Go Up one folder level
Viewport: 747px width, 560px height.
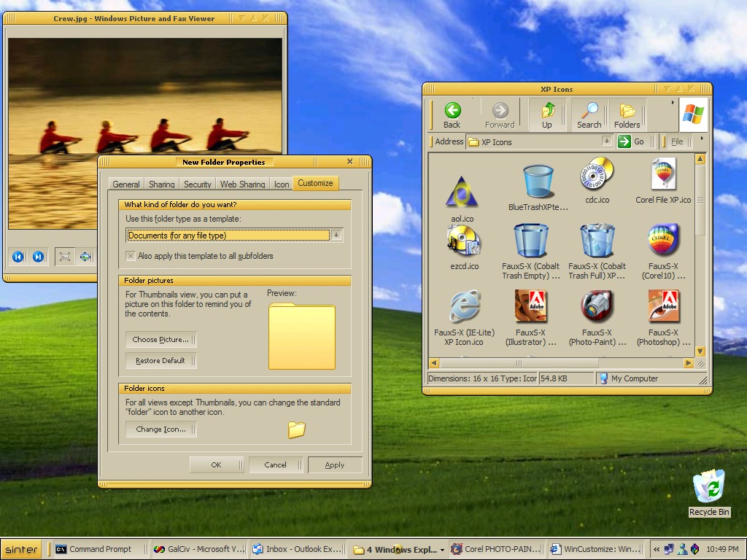point(547,115)
